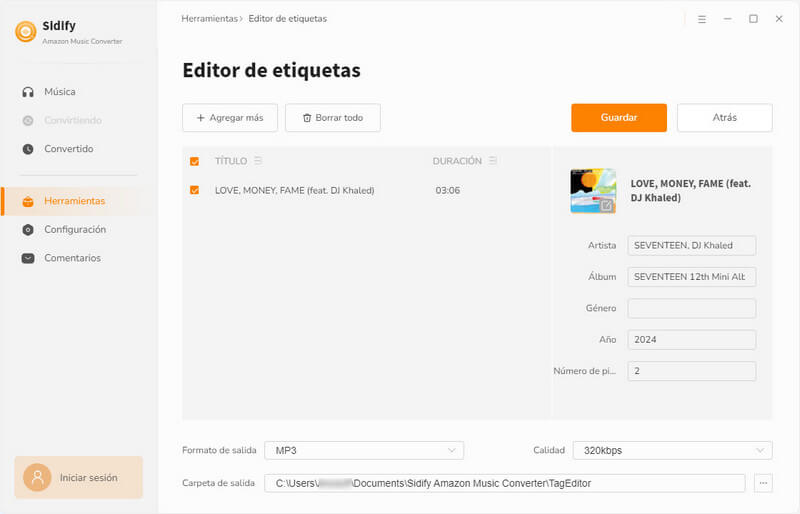Open the Comentarios section
Viewport: 800px width, 514px height.
pos(61,258)
